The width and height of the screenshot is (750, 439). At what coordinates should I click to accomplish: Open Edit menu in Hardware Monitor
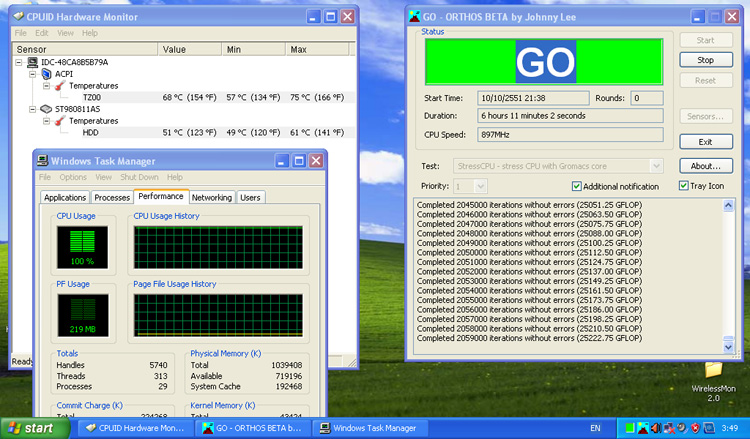tap(42, 33)
